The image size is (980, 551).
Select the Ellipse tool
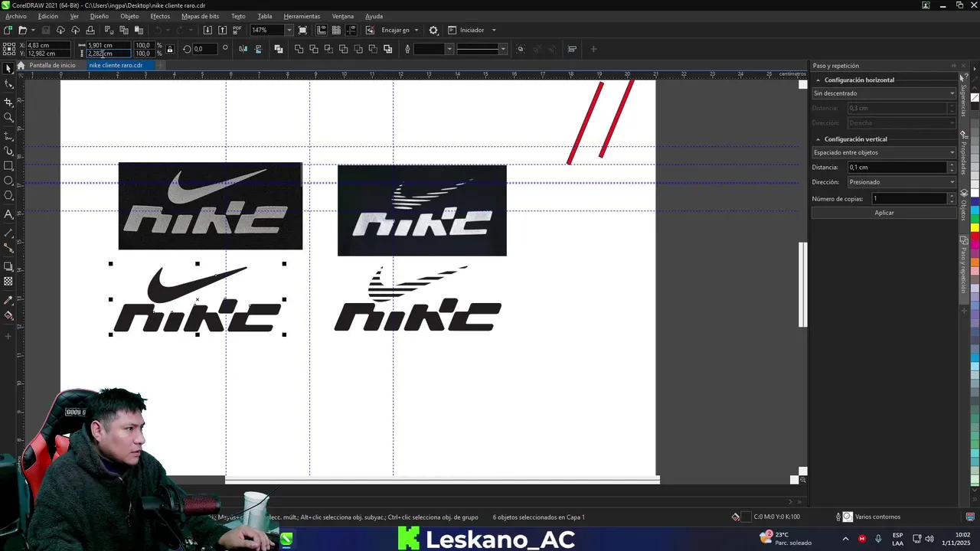[8, 181]
